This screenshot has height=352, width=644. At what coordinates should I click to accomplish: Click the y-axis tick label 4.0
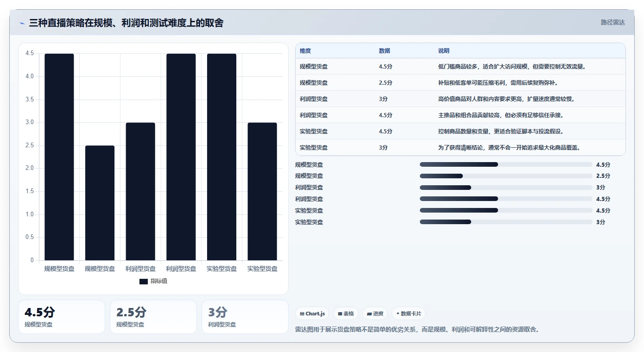pos(30,76)
